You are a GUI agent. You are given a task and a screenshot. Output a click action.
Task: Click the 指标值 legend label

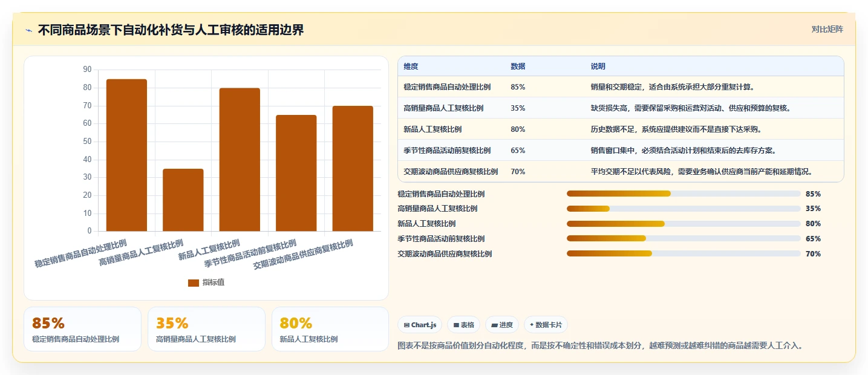tap(213, 282)
